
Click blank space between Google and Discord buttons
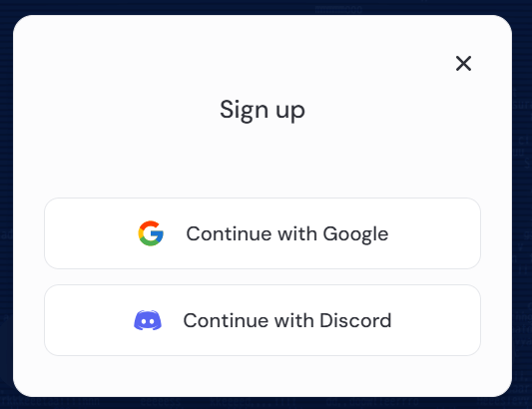[x=263, y=276]
